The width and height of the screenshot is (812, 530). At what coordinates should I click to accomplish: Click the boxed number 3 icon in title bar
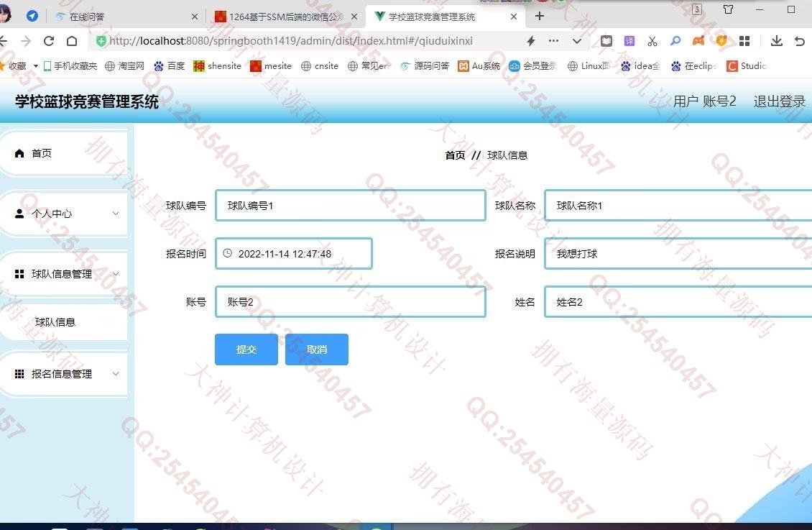(697, 9)
